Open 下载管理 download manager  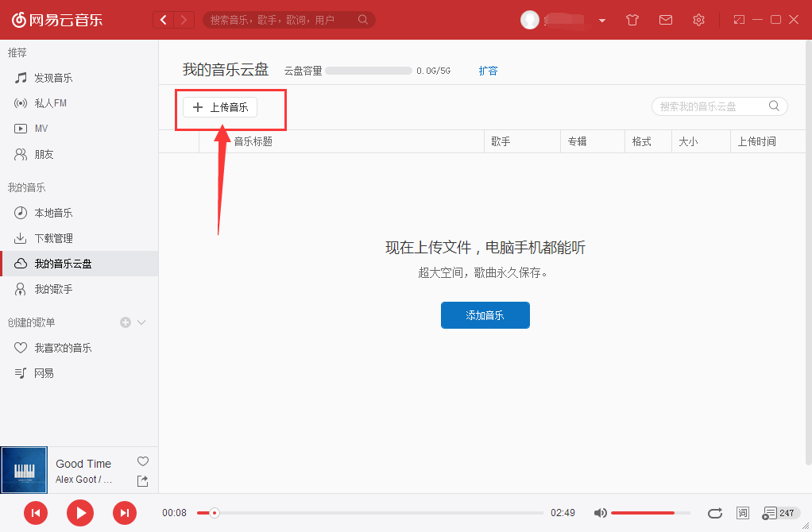49,237
